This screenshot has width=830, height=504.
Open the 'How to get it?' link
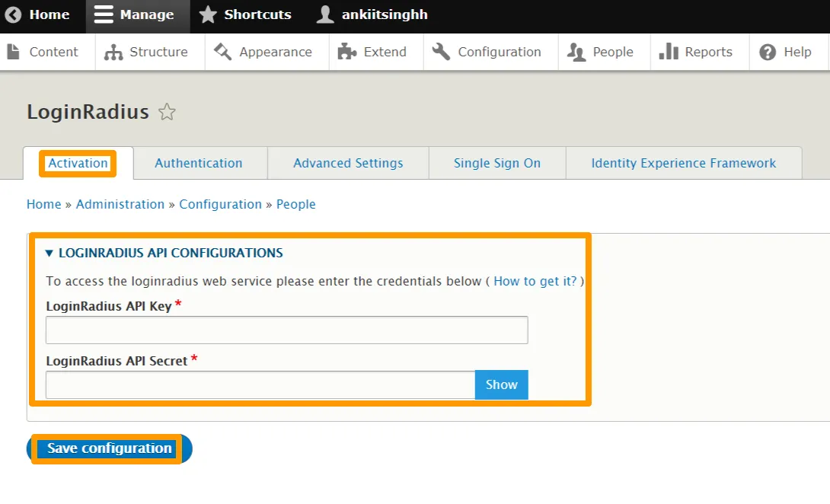[x=535, y=281]
